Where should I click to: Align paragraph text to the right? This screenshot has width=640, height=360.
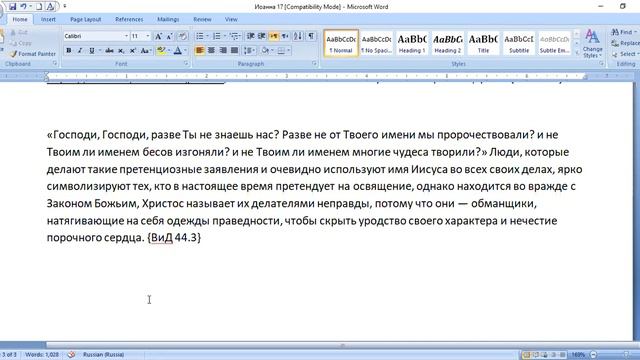click(222, 51)
